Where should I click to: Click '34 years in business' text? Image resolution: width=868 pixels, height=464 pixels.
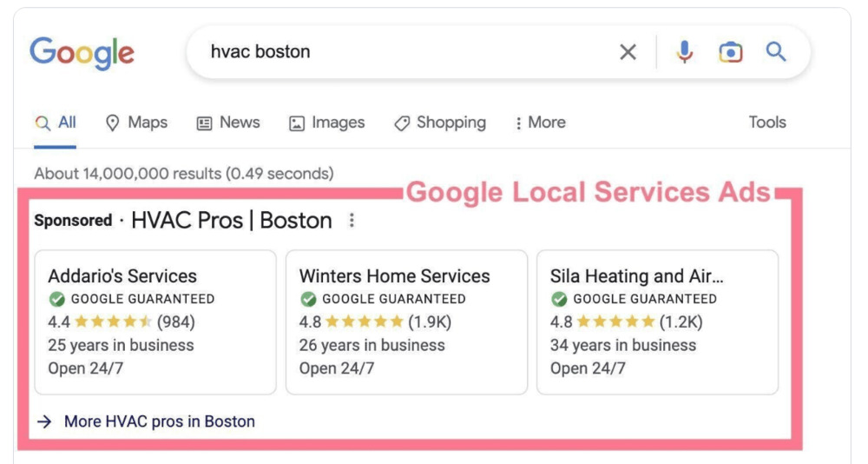pyautogui.click(x=623, y=345)
